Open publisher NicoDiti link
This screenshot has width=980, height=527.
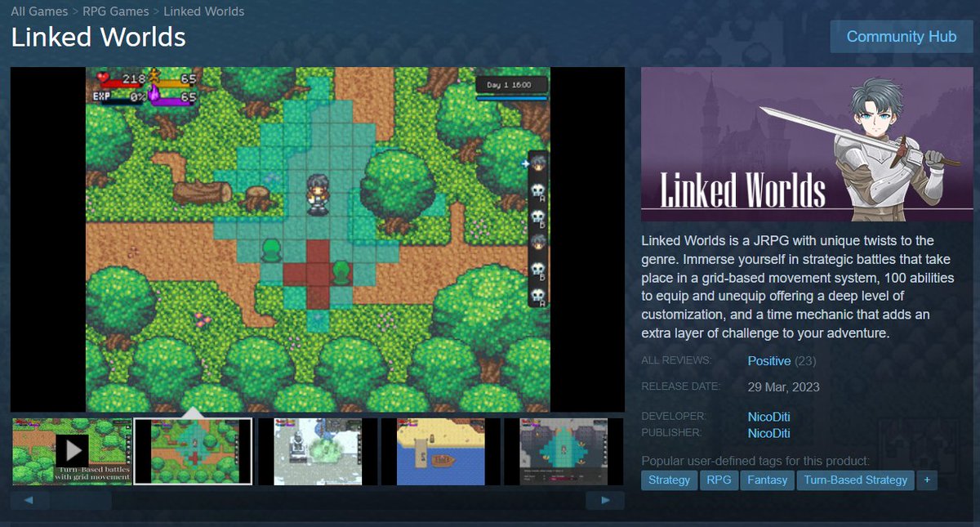[768, 433]
